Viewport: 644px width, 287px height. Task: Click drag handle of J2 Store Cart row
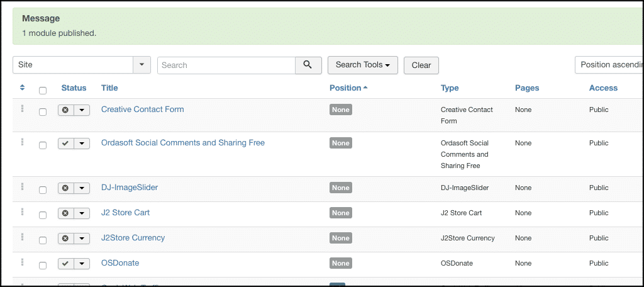pos(22,211)
